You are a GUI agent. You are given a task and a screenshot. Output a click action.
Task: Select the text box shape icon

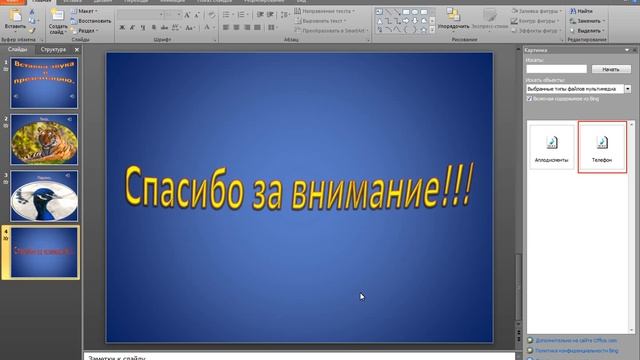[379, 12]
